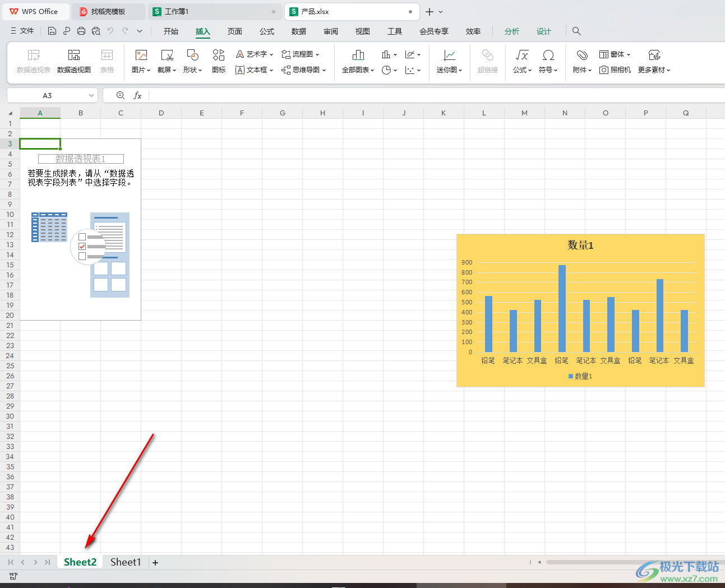This screenshot has width=725, height=588.
Task: Switch to the 数据 Data tab
Action: tap(299, 31)
